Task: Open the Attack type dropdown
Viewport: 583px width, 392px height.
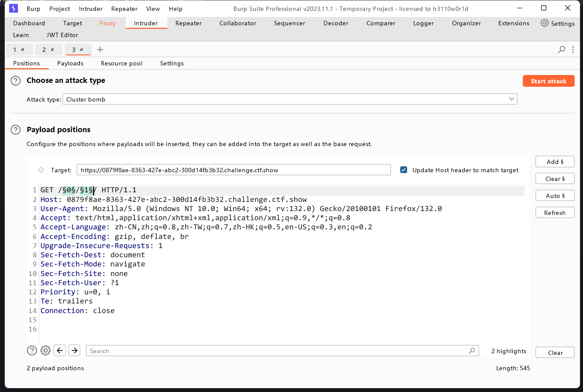Action: click(290, 99)
